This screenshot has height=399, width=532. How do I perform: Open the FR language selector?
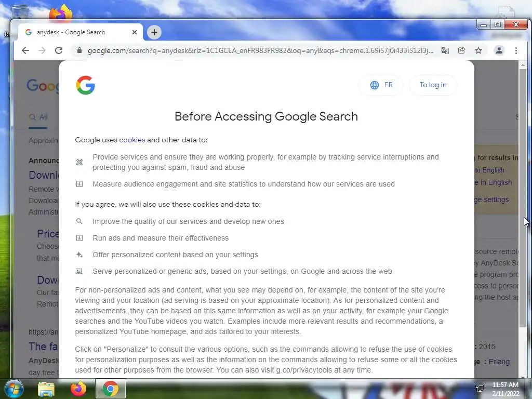click(381, 85)
